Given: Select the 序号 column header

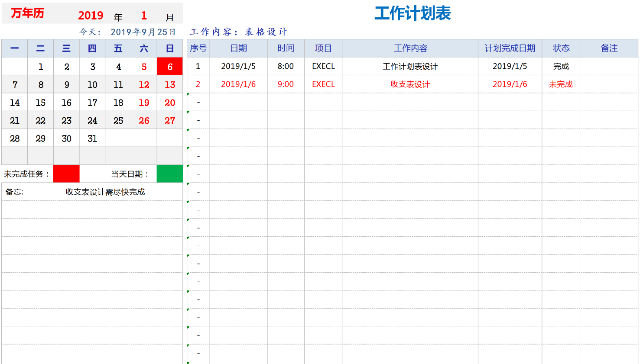Looking at the screenshot, I should tap(198, 48).
